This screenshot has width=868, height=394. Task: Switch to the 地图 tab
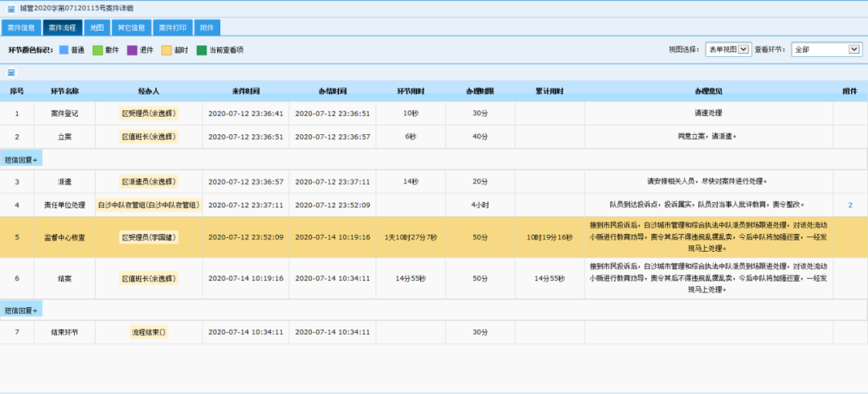pos(97,27)
